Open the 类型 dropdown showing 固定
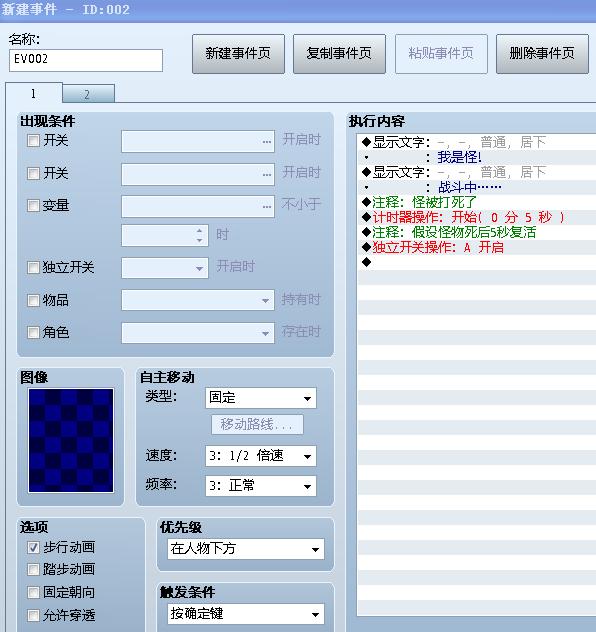 261,398
